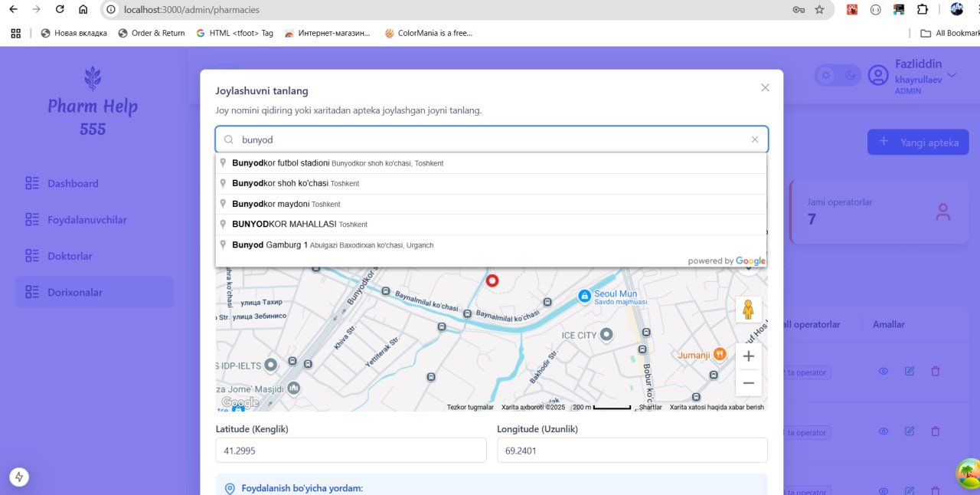
Task: Click the island extension badge bottom-right
Action: [969, 473]
